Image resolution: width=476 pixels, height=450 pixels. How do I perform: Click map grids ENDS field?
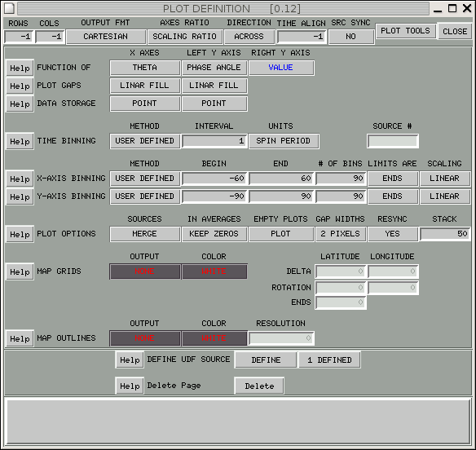(341, 302)
